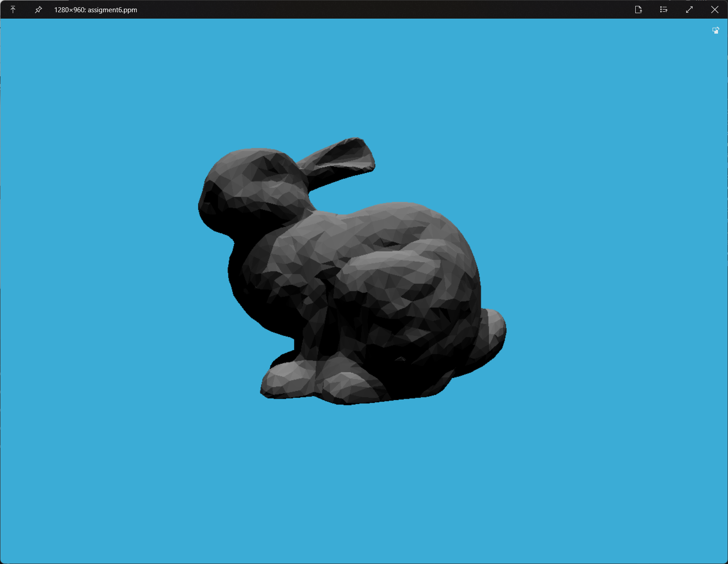Click the file with arrow icon
The image size is (728, 564).
[638, 10]
